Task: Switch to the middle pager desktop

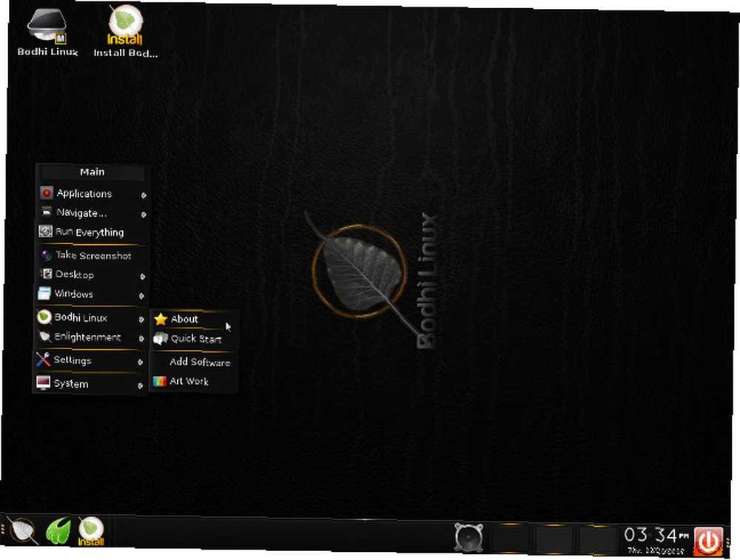Action: pos(554,539)
